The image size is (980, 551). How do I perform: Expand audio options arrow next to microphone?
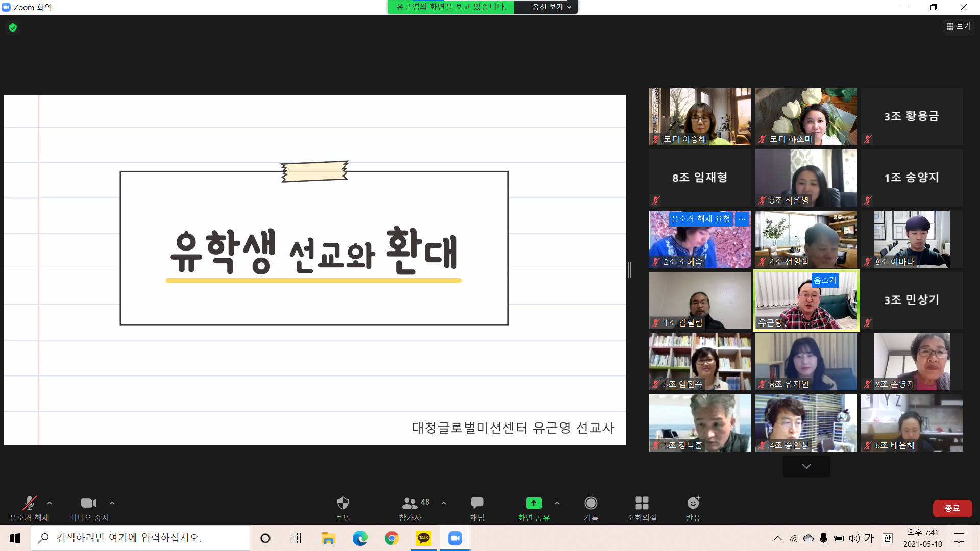[50, 503]
